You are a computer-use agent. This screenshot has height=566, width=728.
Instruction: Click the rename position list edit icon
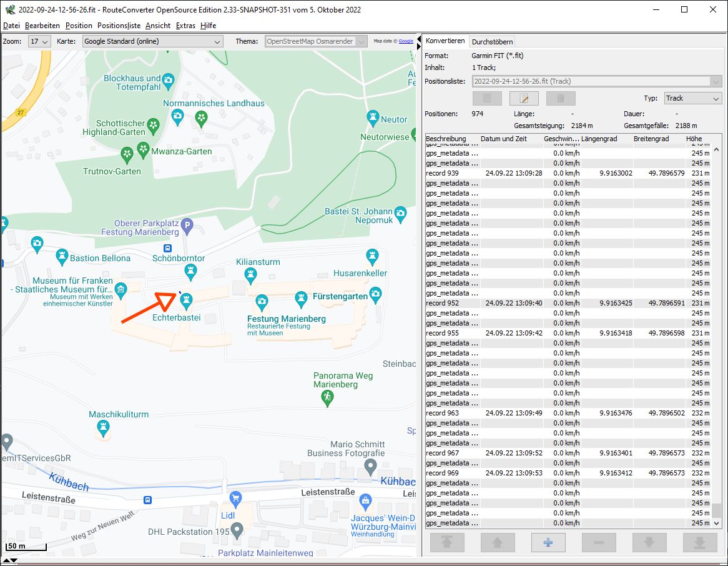(x=524, y=99)
